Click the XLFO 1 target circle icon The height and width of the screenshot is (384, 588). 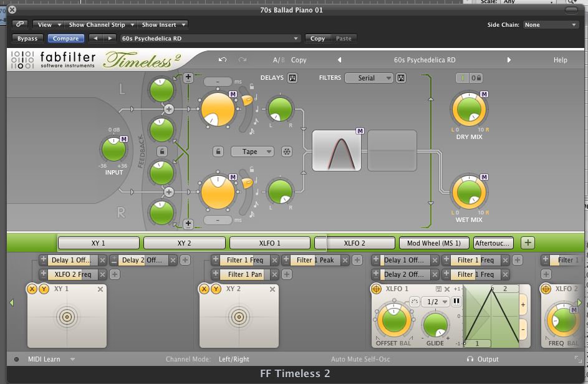[376, 289]
